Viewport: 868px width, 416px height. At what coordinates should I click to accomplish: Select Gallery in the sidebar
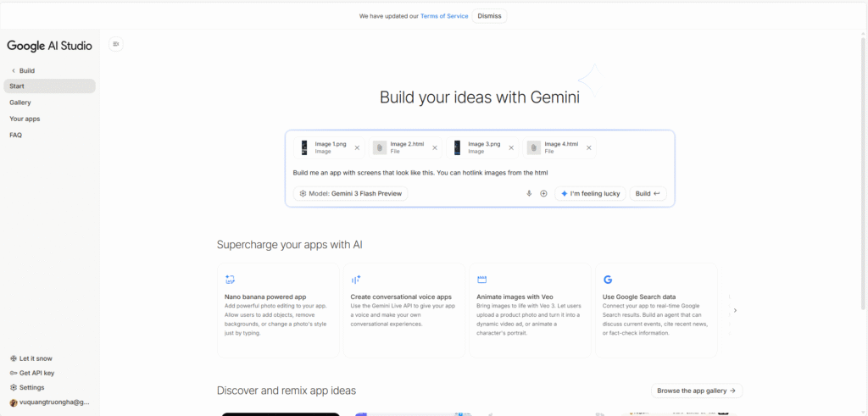tap(20, 103)
